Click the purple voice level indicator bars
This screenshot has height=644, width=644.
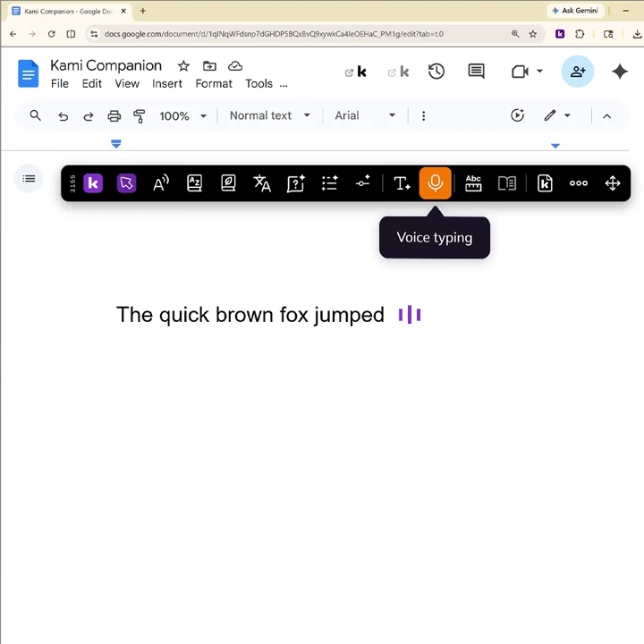coord(410,315)
